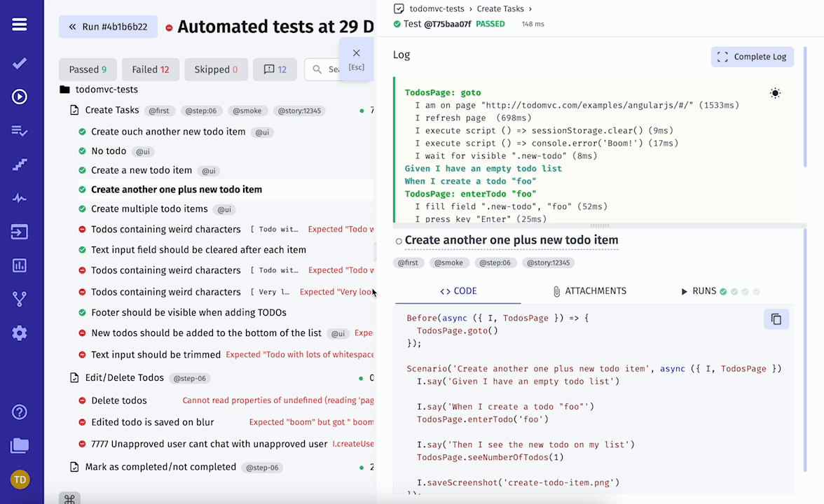
Task: Copy code with the clipboard icon
Action: [x=776, y=318]
